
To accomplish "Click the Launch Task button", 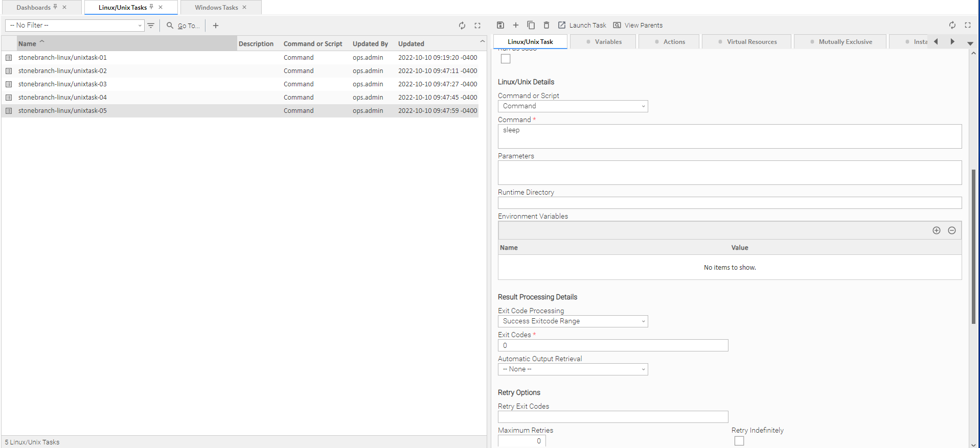I will [x=582, y=25].
